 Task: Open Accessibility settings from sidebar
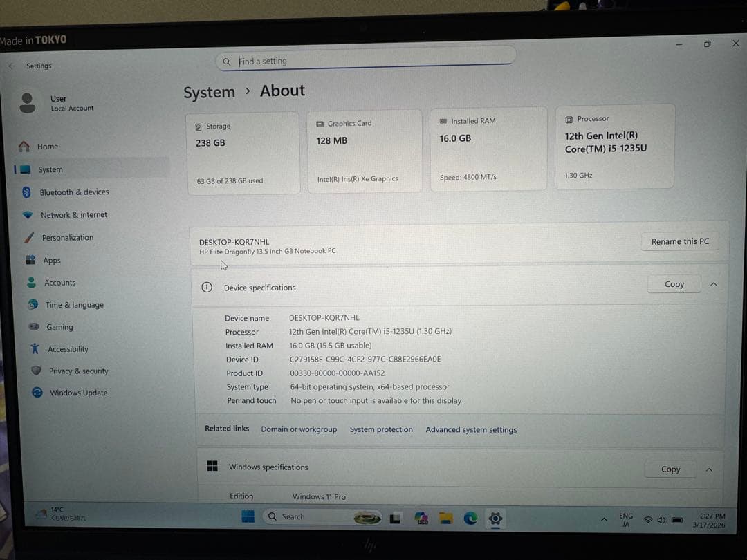(67, 348)
